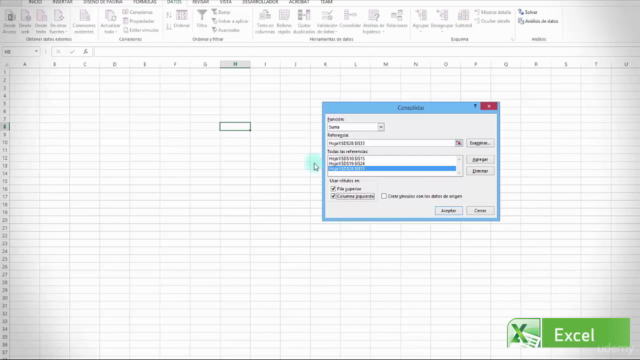Click the Agregar button

pos(480,160)
